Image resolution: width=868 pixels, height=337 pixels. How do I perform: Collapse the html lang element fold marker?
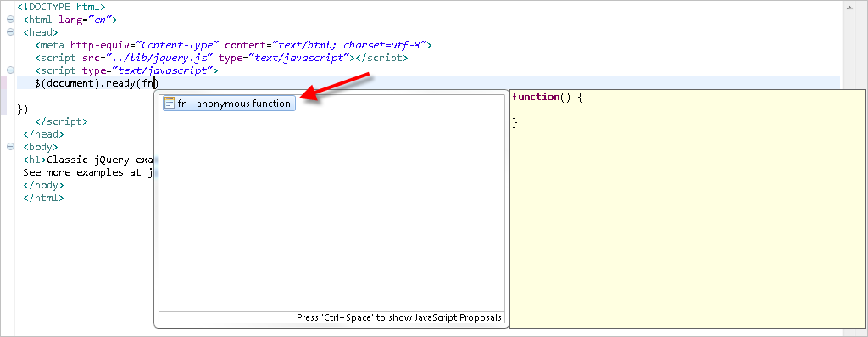click(10, 20)
